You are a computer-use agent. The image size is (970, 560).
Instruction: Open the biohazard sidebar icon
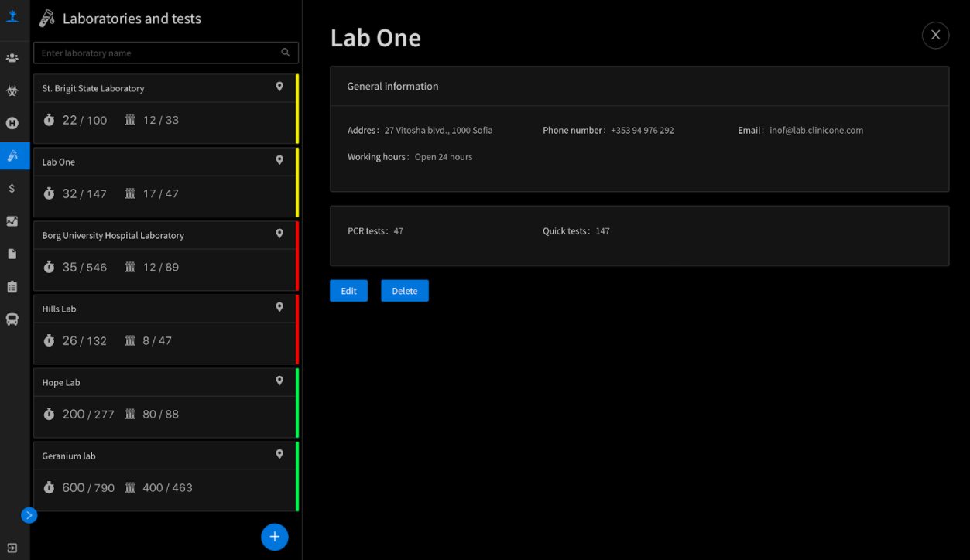(x=12, y=90)
